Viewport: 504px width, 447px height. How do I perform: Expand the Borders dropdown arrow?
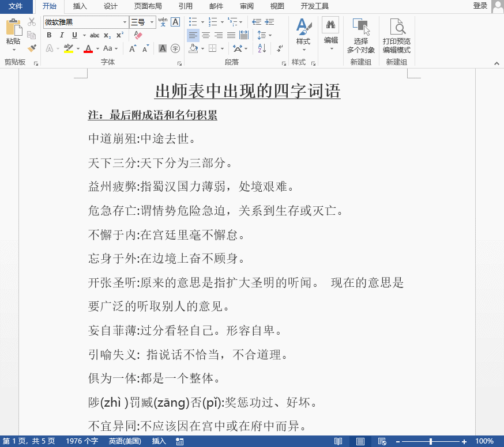pyautogui.click(x=222, y=49)
